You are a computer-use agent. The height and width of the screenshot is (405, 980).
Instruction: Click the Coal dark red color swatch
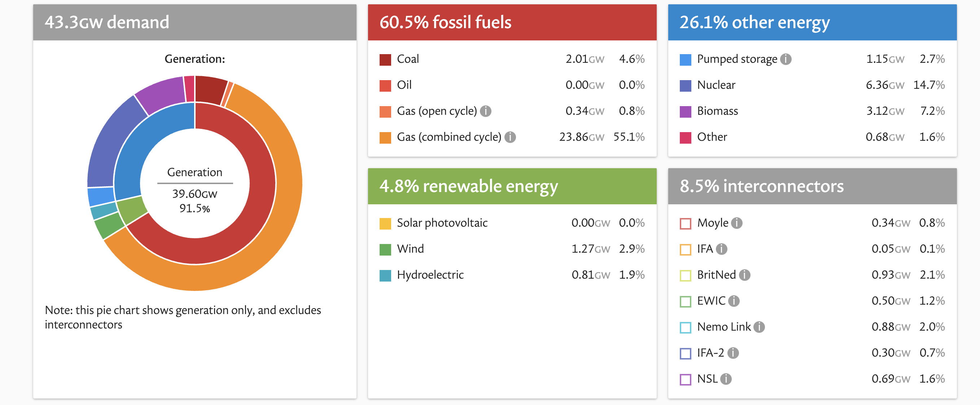(x=385, y=60)
